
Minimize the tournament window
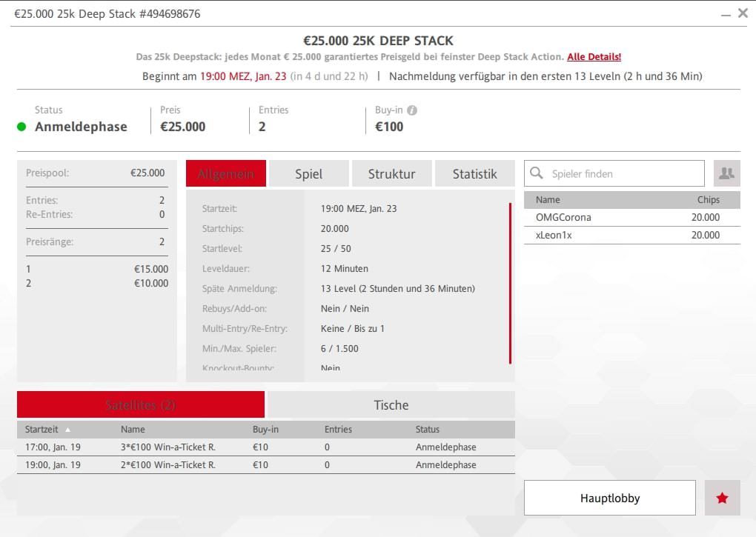[x=724, y=14]
